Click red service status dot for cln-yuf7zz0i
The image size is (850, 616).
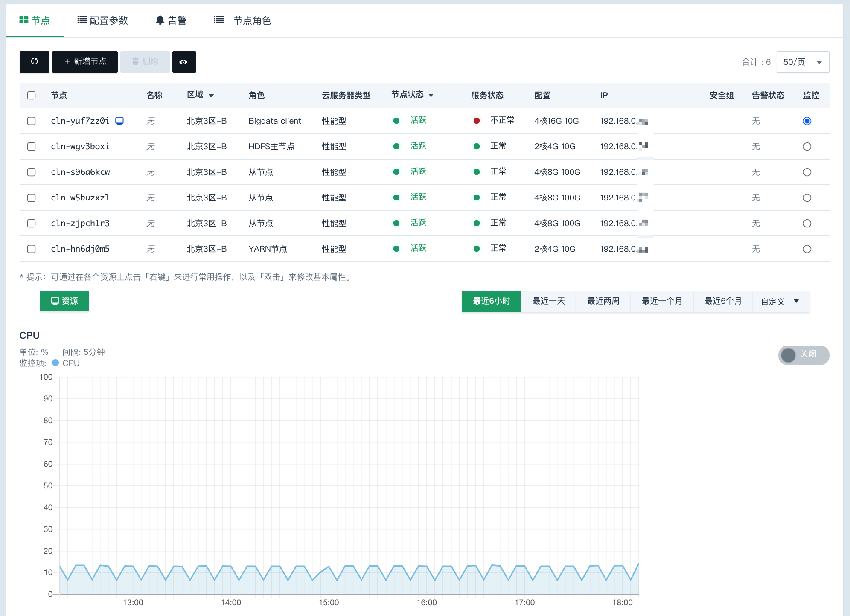coord(477,121)
